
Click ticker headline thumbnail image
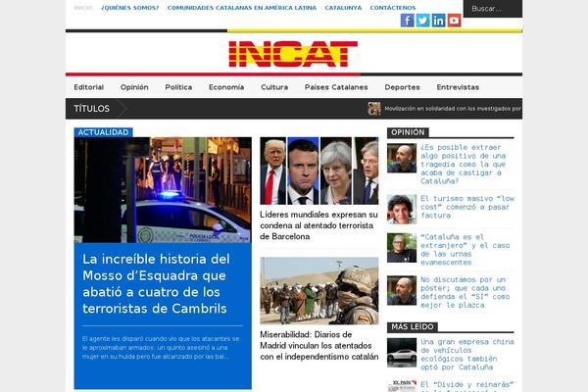(374, 109)
